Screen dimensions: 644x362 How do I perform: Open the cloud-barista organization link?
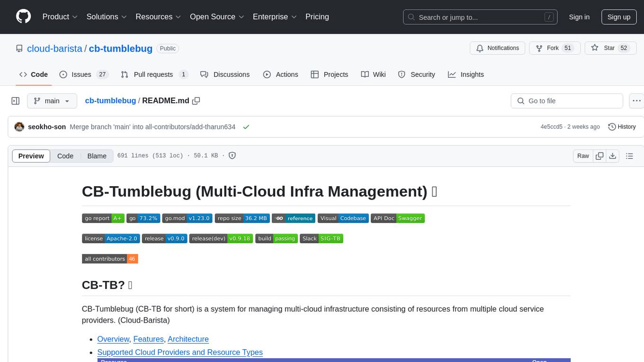tap(54, 48)
